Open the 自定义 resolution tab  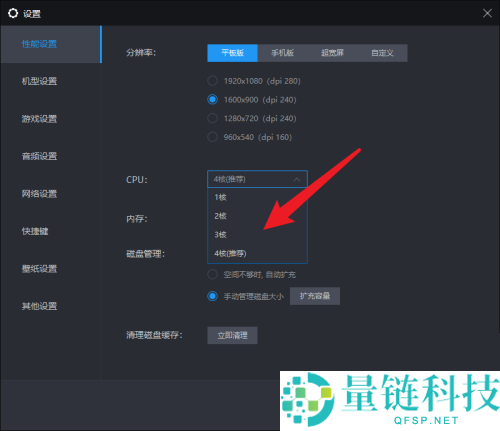coord(382,53)
